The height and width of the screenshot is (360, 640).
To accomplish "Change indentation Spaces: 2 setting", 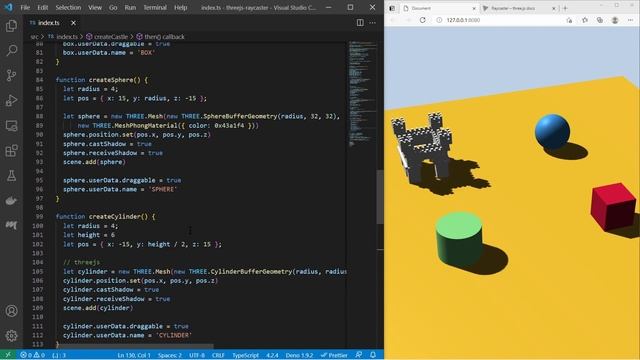I will point(170,355).
